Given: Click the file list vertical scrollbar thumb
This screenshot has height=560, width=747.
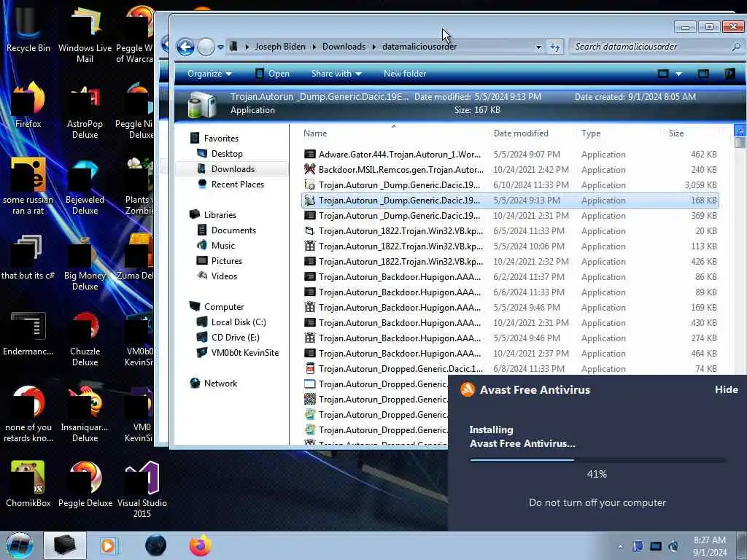Looking at the screenshot, I should [740, 143].
